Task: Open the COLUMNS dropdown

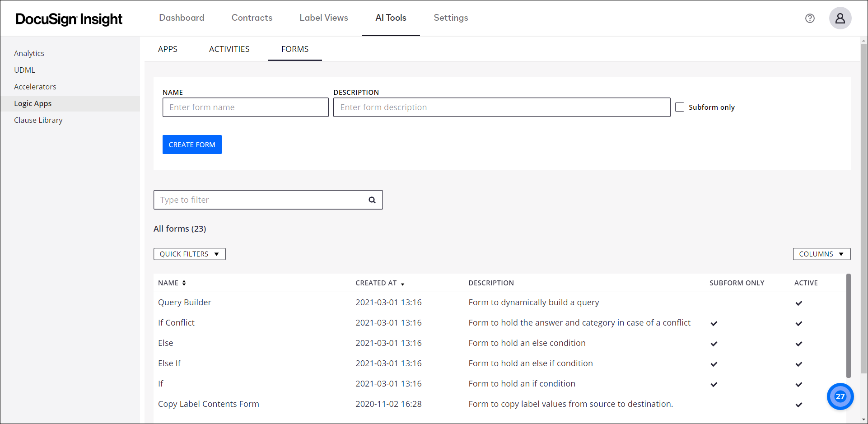Action: point(821,254)
